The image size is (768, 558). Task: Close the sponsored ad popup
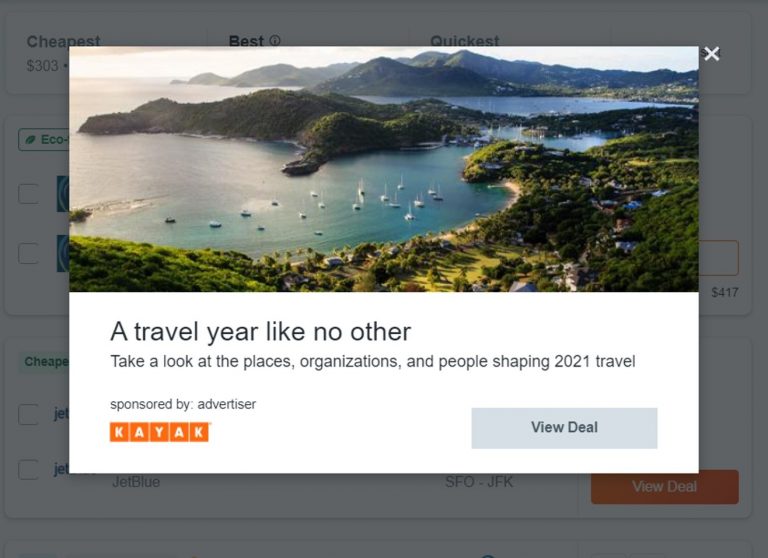(711, 54)
